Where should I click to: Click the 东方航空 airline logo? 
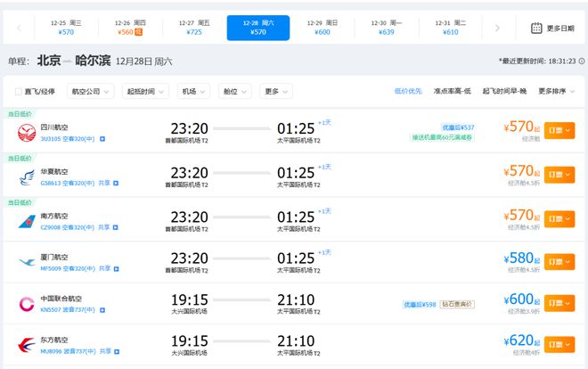[27, 345]
